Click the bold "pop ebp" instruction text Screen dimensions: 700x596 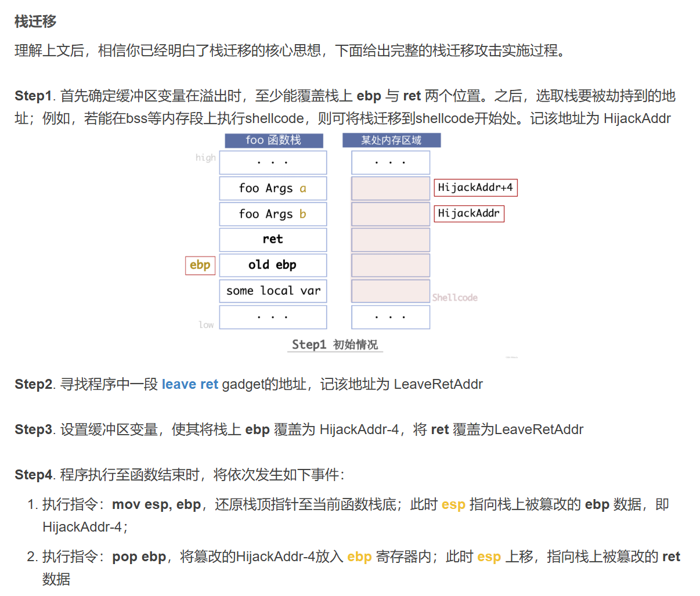pos(139,557)
